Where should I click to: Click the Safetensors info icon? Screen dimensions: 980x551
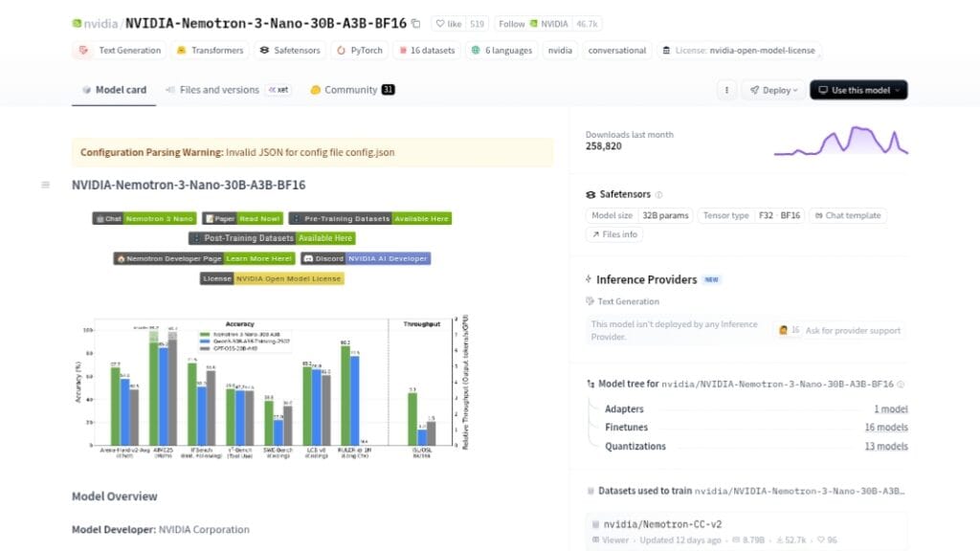pyautogui.click(x=659, y=194)
